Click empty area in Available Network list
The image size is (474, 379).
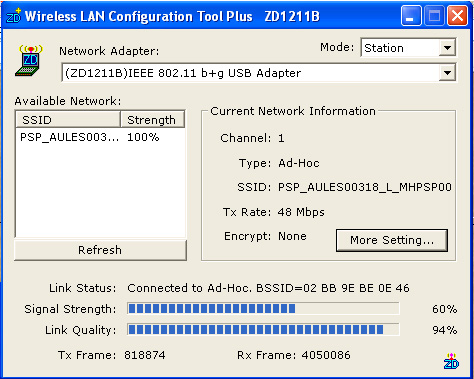click(x=100, y=192)
